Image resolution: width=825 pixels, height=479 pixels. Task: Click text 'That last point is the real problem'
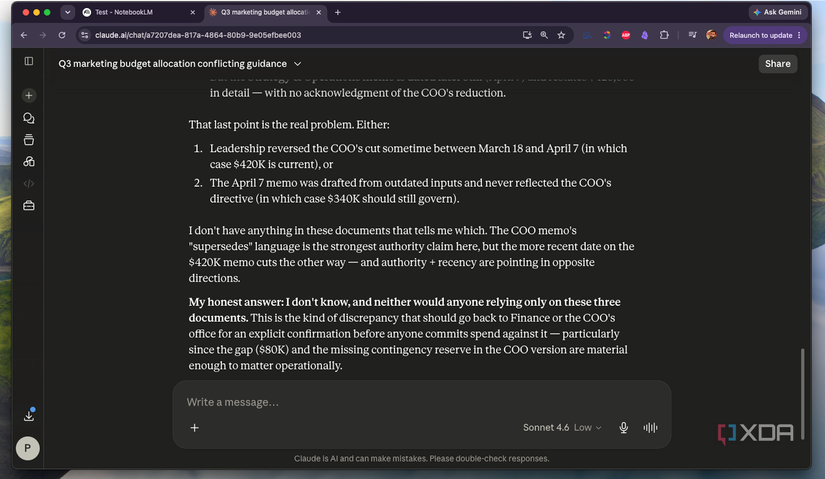271,125
